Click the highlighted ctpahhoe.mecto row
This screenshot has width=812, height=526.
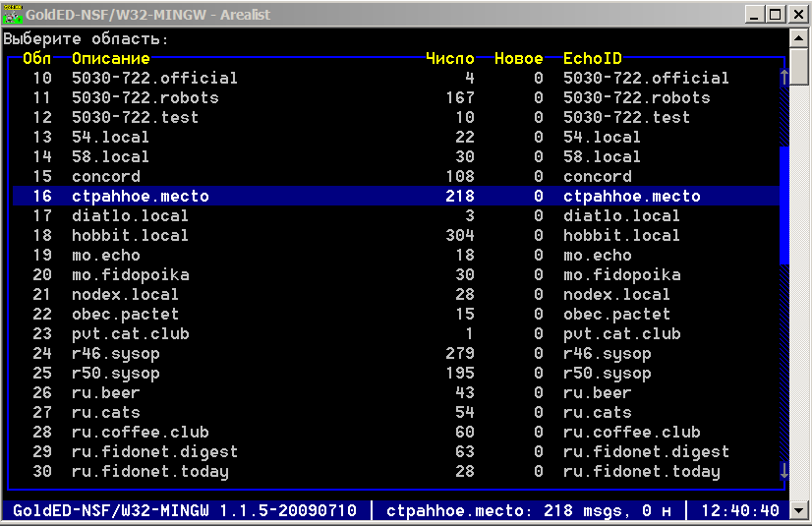pyautogui.click(x=140, y=196)
